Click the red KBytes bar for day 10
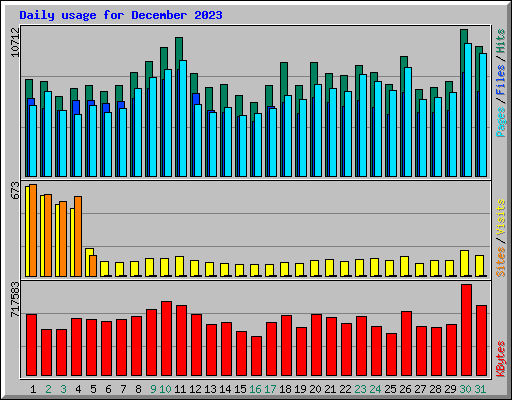512x400 pixels. [x=166, y=339]
